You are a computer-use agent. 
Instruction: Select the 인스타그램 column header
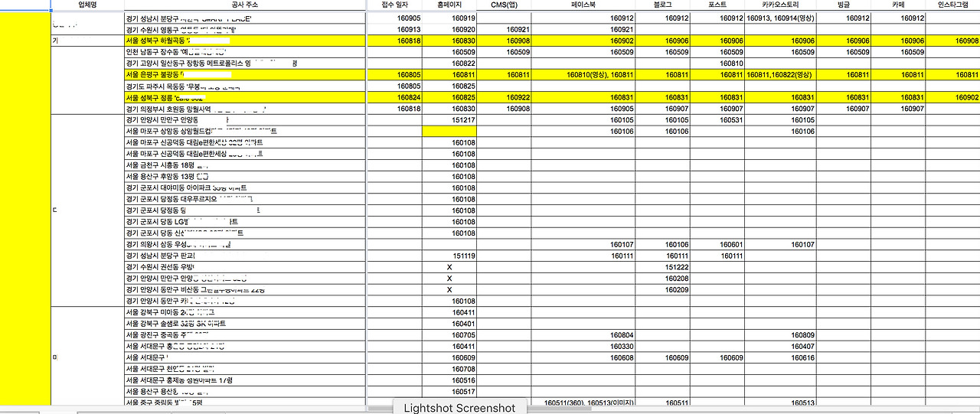953,5
